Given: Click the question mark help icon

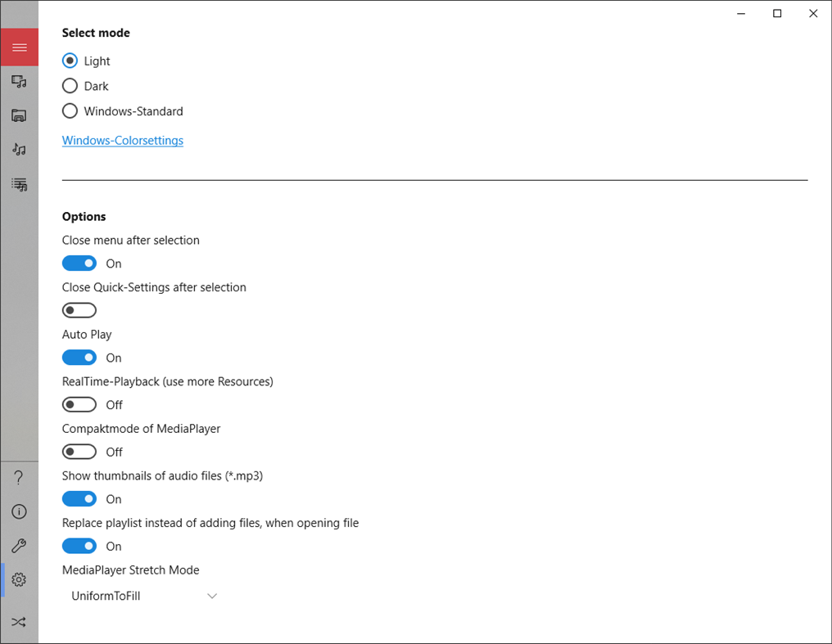Looking at the screenshot, I should 19,478.
